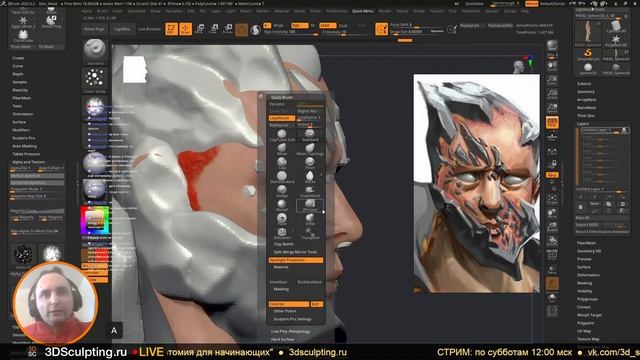Pick a hue in the color picker square
The height and width of the screenshot is (360, 640).
click(95, 221)
